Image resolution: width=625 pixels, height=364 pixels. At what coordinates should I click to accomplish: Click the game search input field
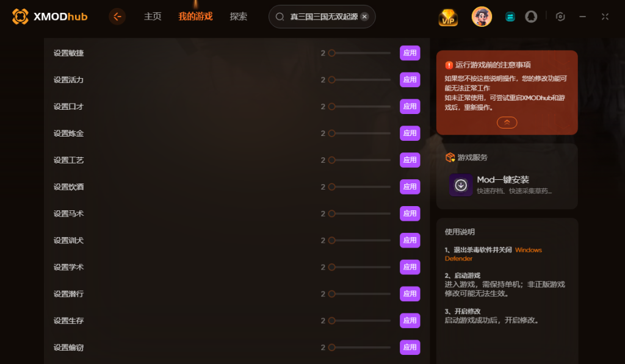(322, 16)
